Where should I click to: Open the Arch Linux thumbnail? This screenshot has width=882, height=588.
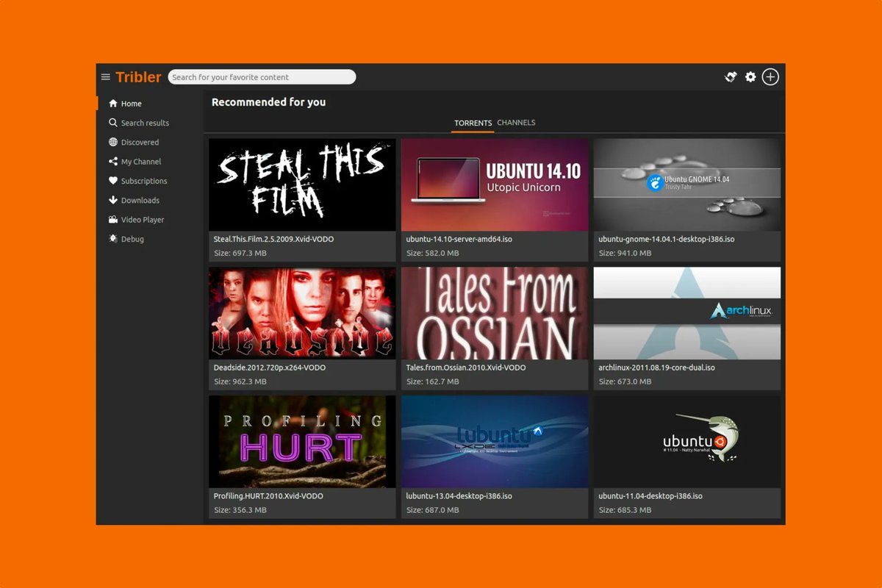[x=687, y=313]
